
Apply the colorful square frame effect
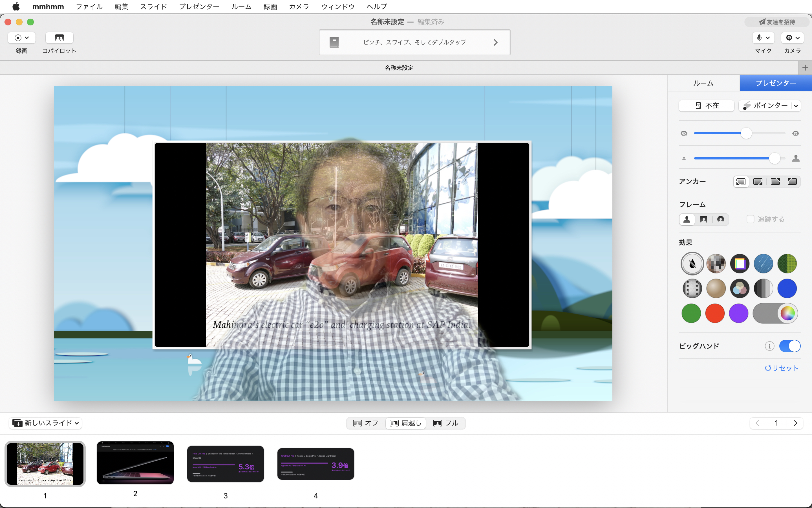point(740,264)
